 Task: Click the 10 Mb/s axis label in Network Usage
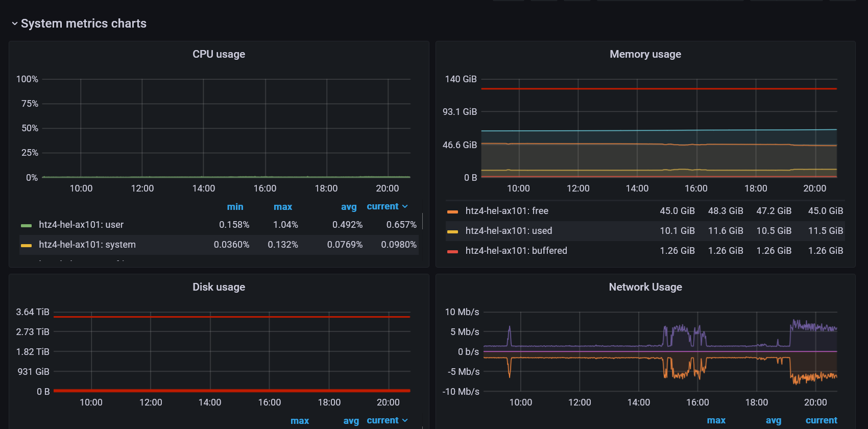click(x=462, y=312)
